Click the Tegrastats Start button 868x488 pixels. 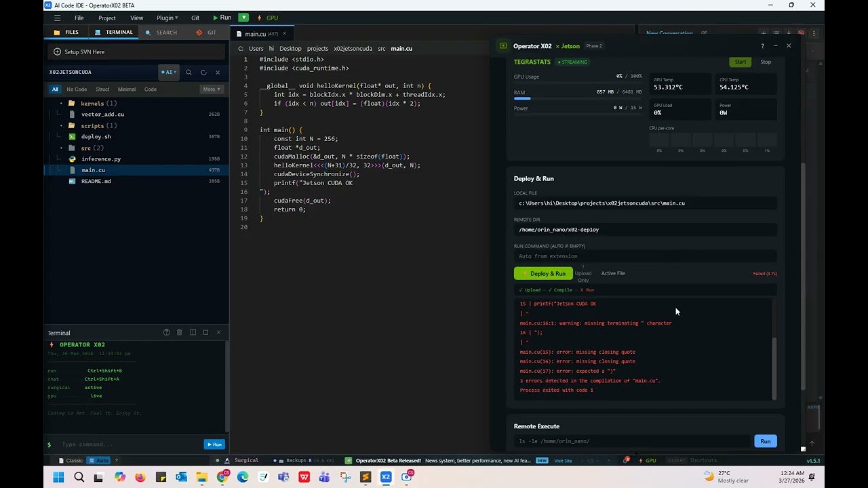(740, 62)
